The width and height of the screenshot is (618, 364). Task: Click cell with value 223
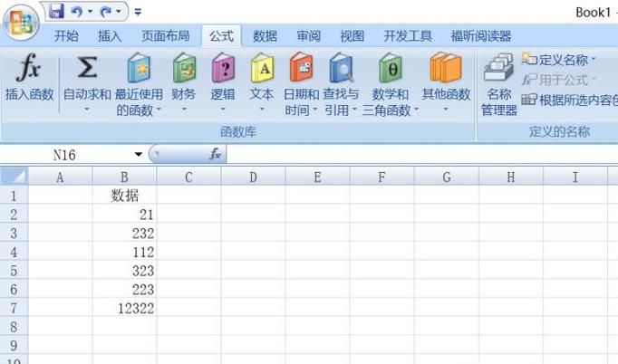click(x=124, y=290)
